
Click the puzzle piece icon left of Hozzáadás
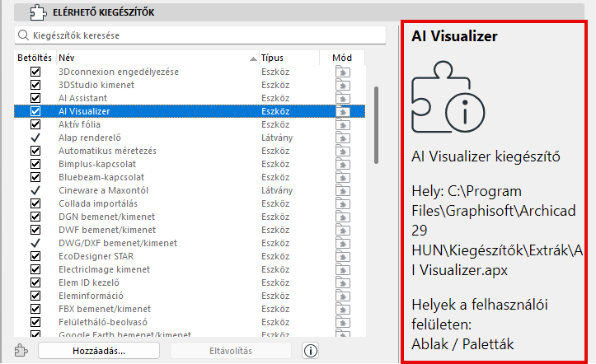(x=21, y=350)
